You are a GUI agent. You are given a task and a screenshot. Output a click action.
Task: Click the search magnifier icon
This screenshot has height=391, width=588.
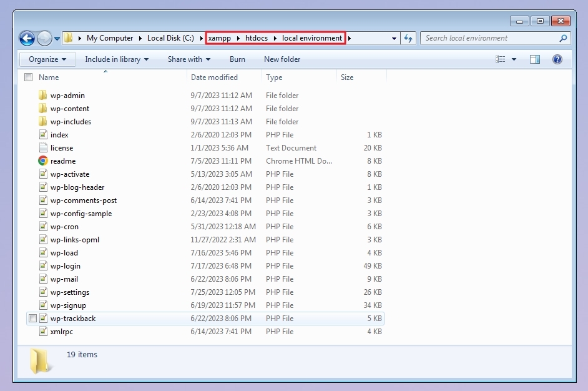tap(563, 38)
